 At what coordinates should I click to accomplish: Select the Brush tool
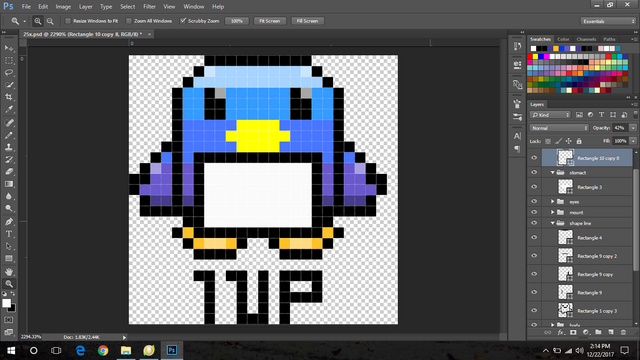pos(9,135)
